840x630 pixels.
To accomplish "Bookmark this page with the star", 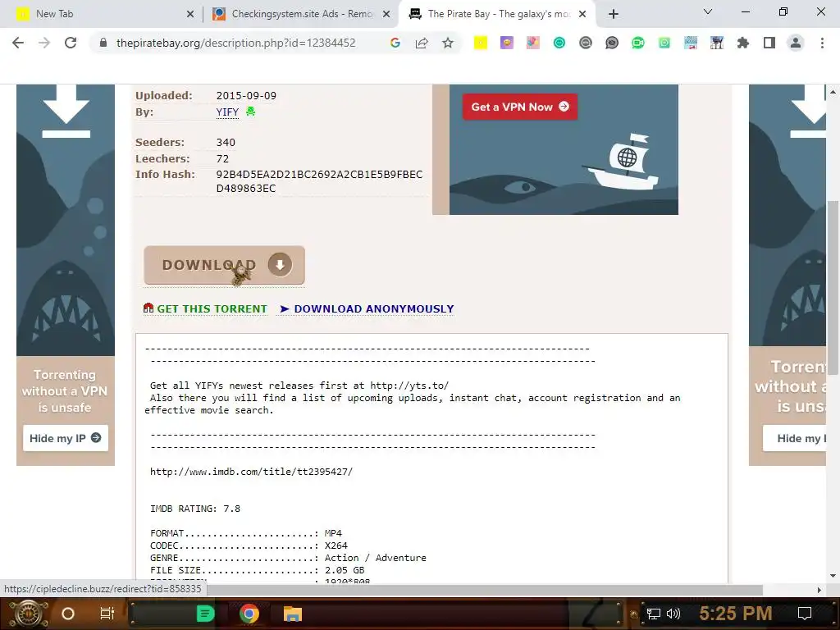I will (x=448, y=43).
